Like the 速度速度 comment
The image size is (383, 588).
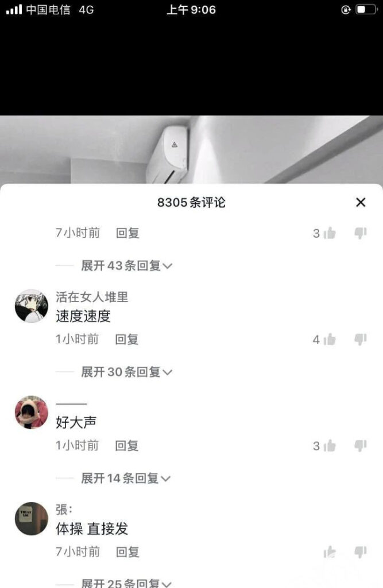(330, 340)
